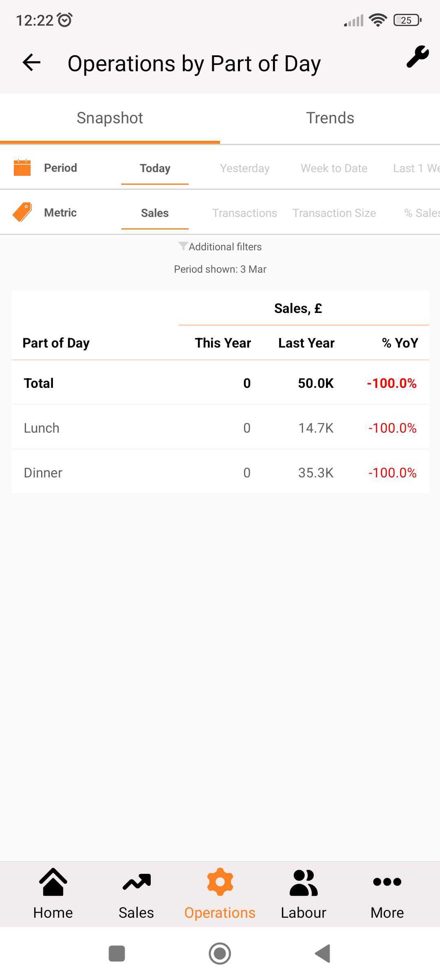
Task: Open the Dinner row
Action: coord(220,472)
